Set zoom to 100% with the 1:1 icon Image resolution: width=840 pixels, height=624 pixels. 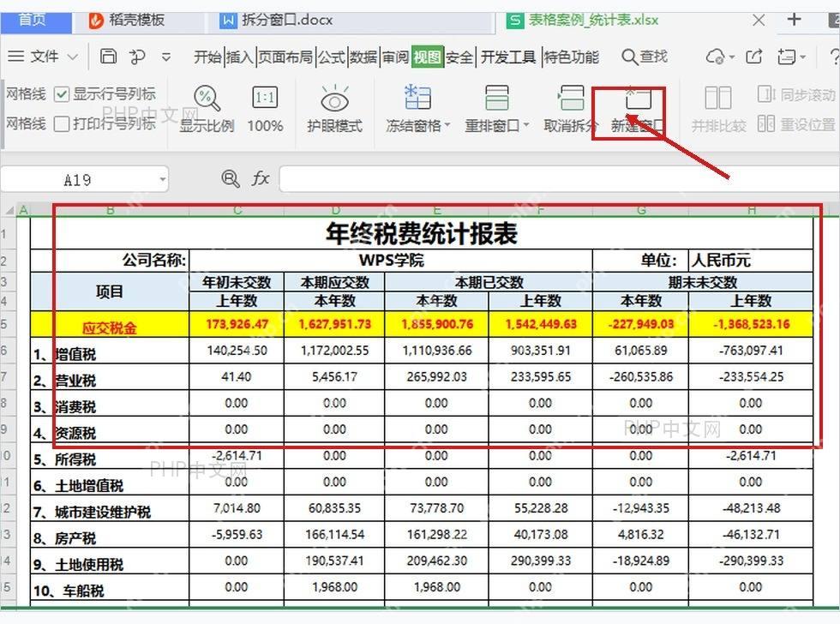pyautogui.click(x=265, y=98)
